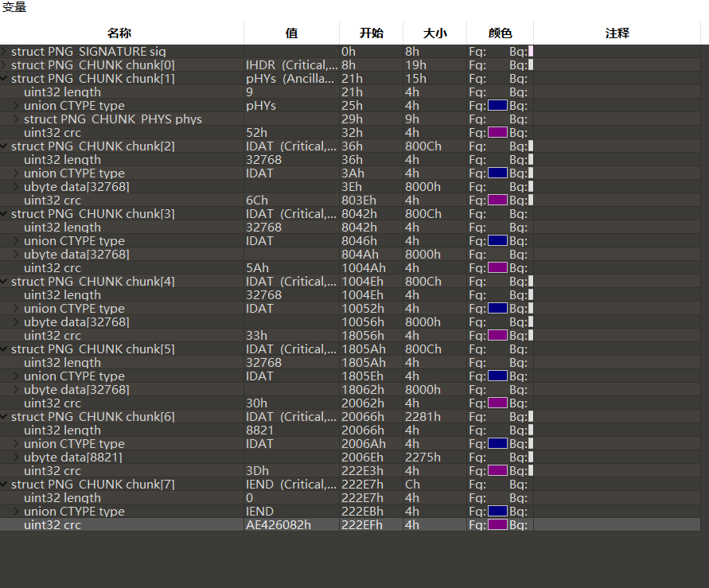Click the 注释 column header
Screen dimensions: 709x588
coord(617,33)
